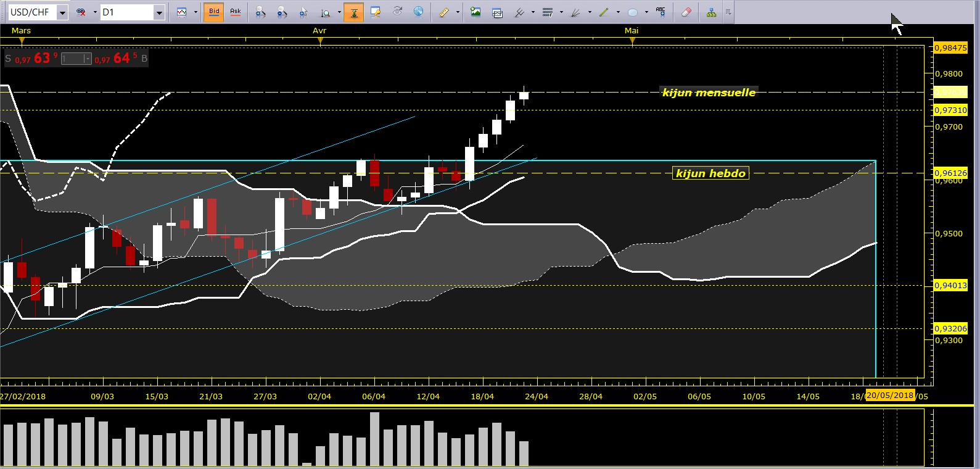Open the toolbar options overflow button
This screenshot has width=980, height=469.
(x=728, y=12)
